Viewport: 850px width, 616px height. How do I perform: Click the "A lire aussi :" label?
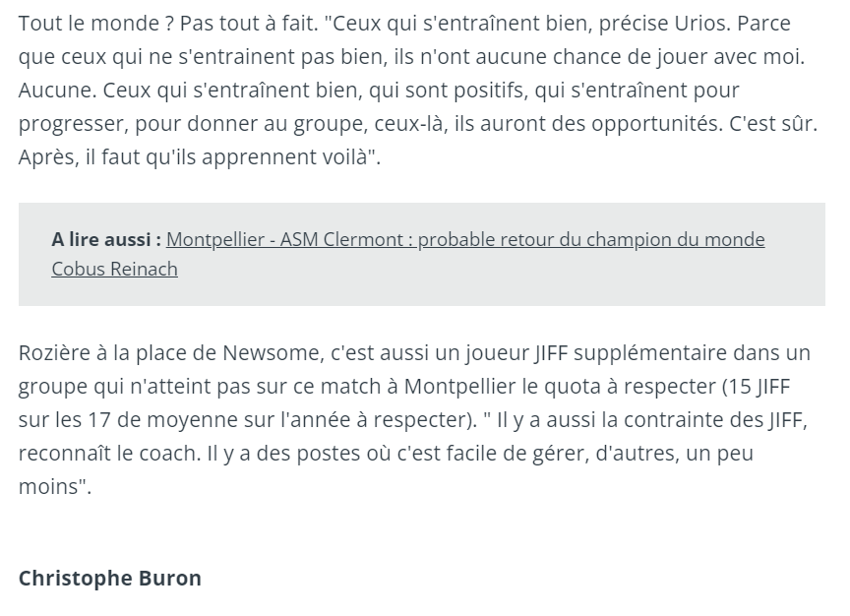106,240
